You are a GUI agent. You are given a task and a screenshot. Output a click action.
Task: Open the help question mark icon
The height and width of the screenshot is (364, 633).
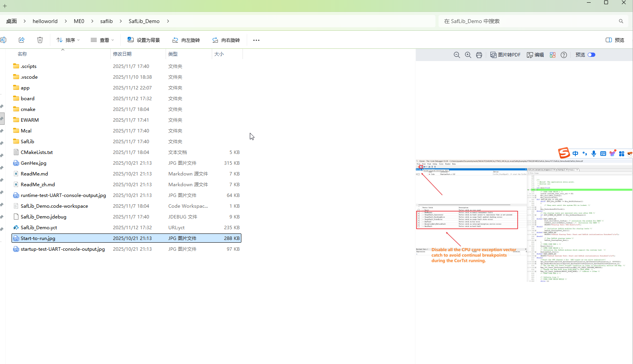(563, 55)
